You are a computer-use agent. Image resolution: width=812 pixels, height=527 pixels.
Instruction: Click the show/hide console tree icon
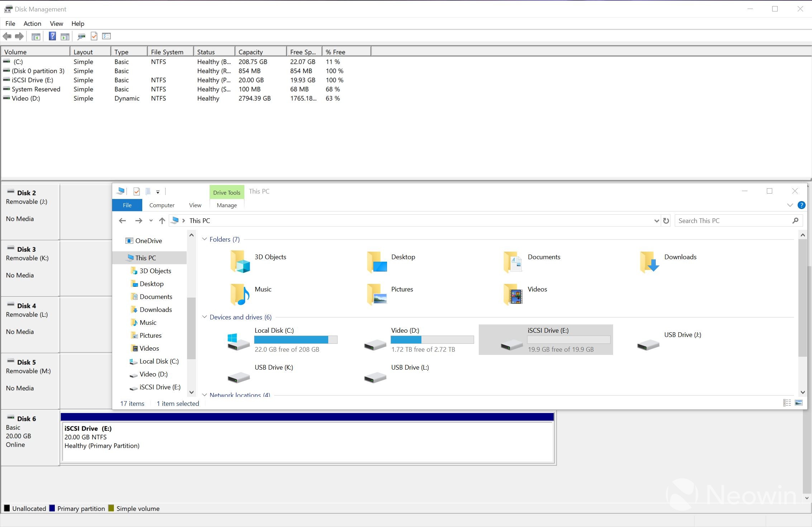[35, 36]
